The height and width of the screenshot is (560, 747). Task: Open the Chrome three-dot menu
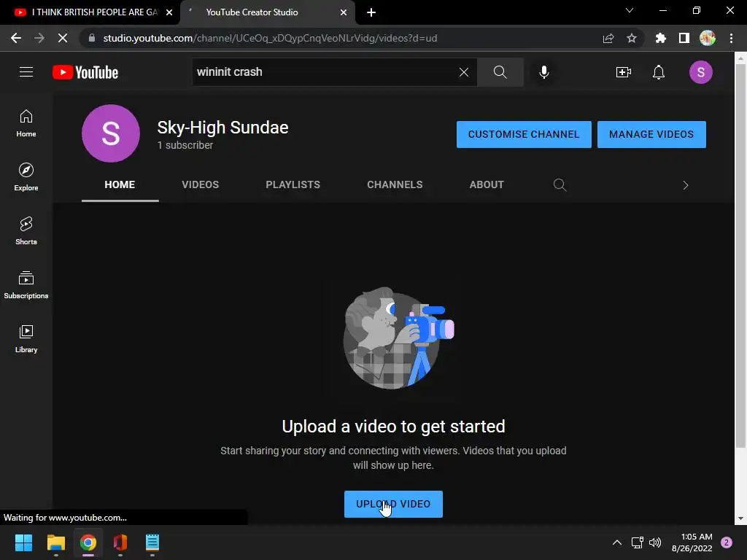(x=731, y=38)
